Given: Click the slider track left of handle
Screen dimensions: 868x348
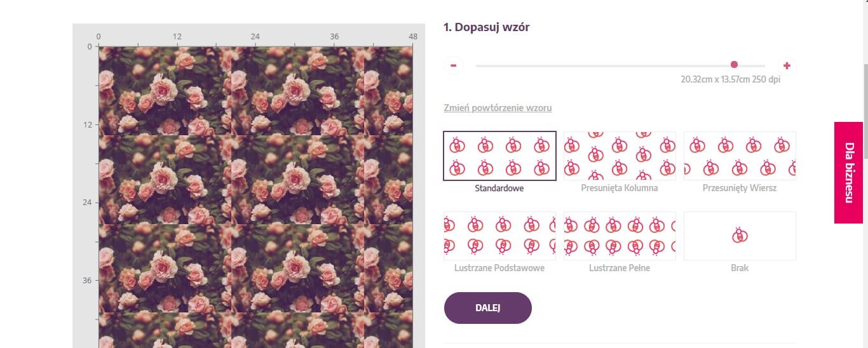Looking at the screenshot, I should tap(603, 65).
